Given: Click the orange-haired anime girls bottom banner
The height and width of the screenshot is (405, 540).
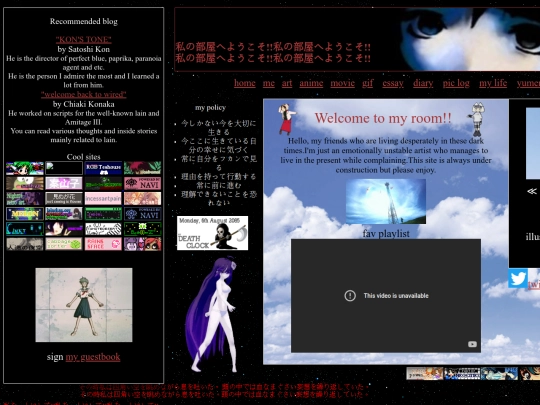Looking at the screenshot, I should [x=425, y=374].
